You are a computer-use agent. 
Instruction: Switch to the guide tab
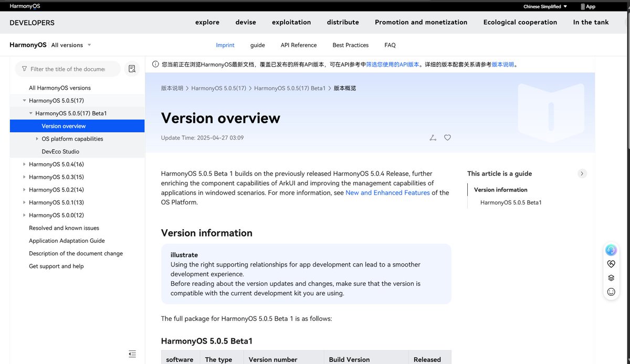point(257,45)
